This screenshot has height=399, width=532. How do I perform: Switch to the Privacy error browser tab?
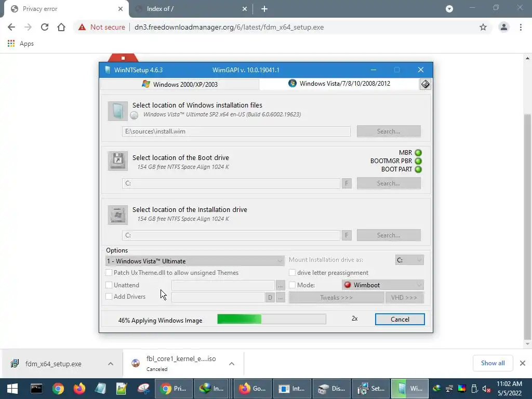(x=67, y=9)
